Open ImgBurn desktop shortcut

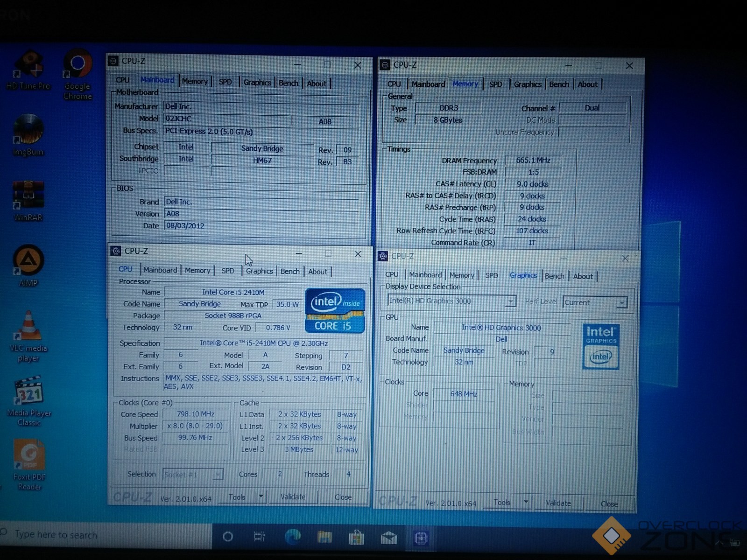pos(28,131)
